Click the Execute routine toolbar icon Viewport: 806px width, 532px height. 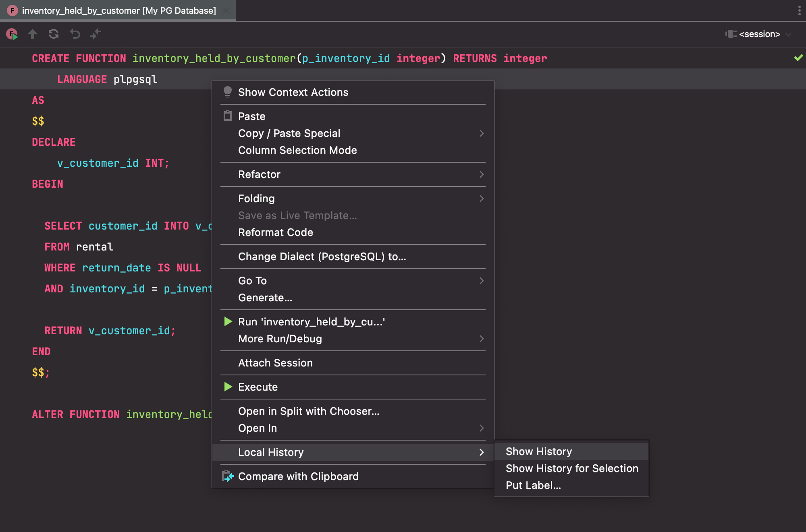pyautogui.click(x=12, y=34)
